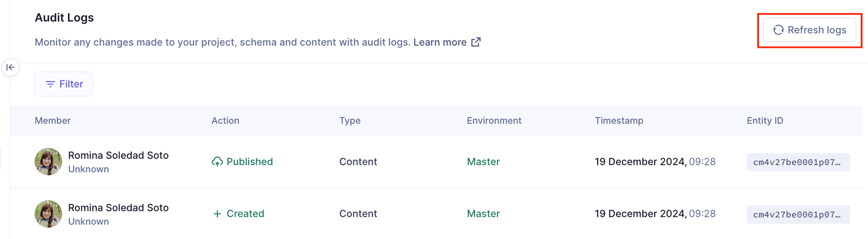The width and height of the screenshot is (868, 239).
Task: Select Romina Soledad Soto in Published row
Action: 118,155
